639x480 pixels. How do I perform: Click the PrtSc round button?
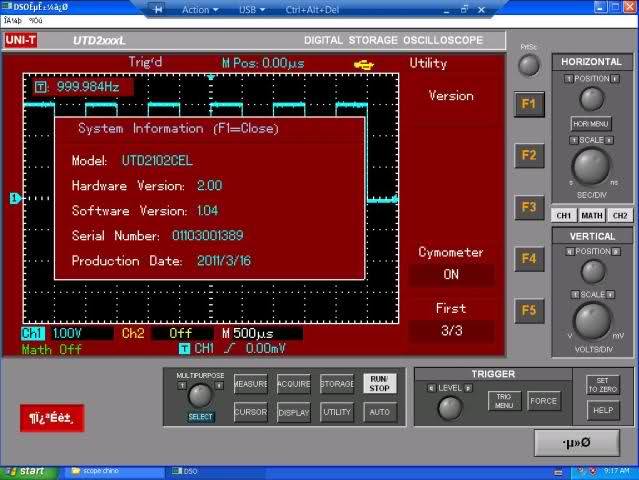point(529,65)
